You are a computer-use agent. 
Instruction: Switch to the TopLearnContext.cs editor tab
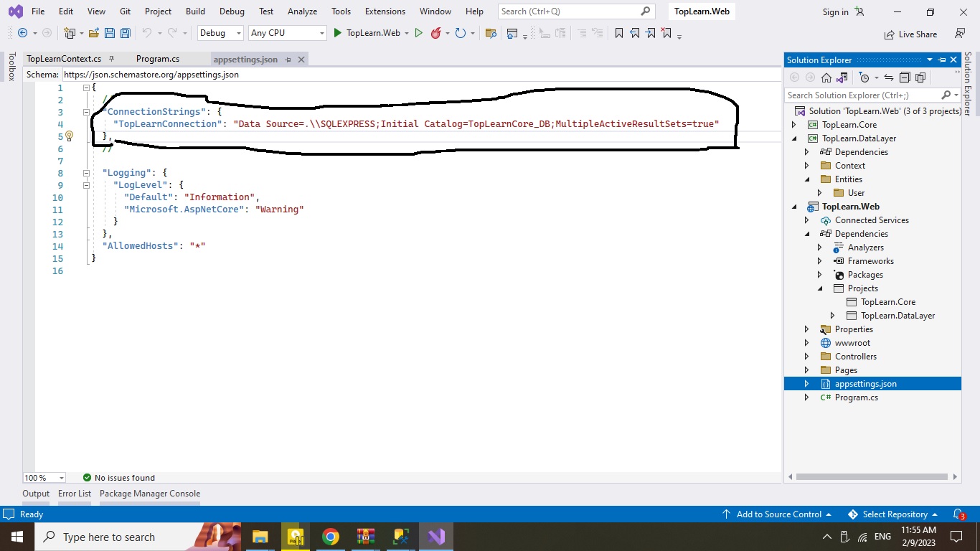(x=64, y=59)
